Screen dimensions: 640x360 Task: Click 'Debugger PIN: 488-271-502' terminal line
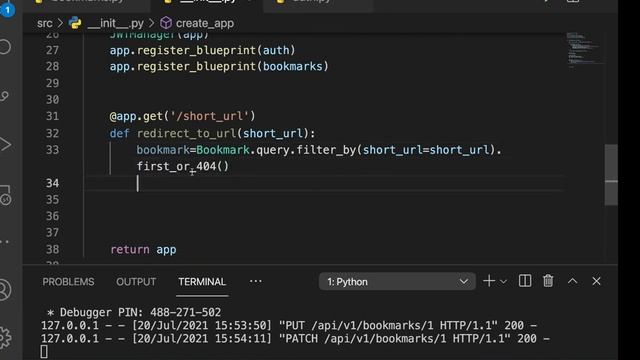coord(134,312)
